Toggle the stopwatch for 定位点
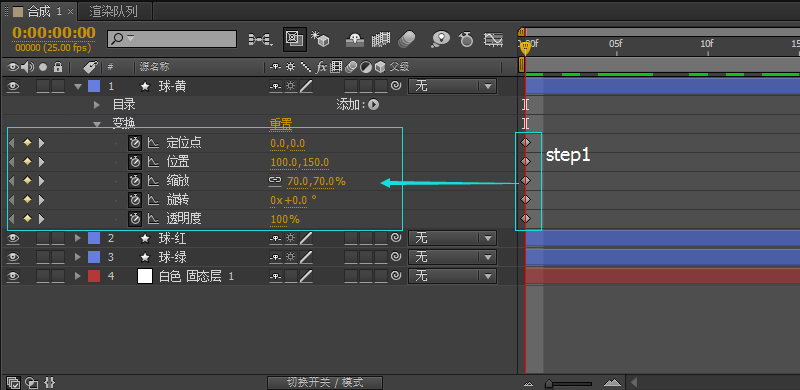The height and width of the screenshot is (390, 800). click(135, 143)
